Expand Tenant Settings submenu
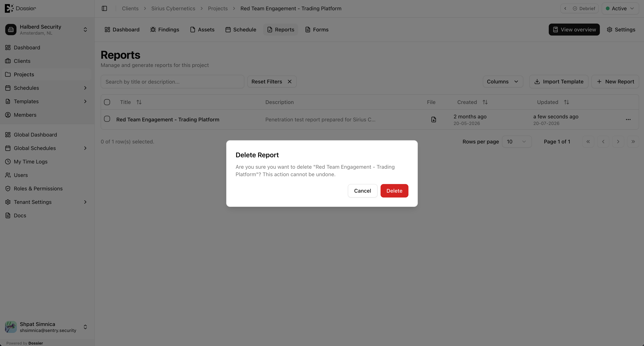The width and height of the screenshot is (644, 346). point(85,202)
